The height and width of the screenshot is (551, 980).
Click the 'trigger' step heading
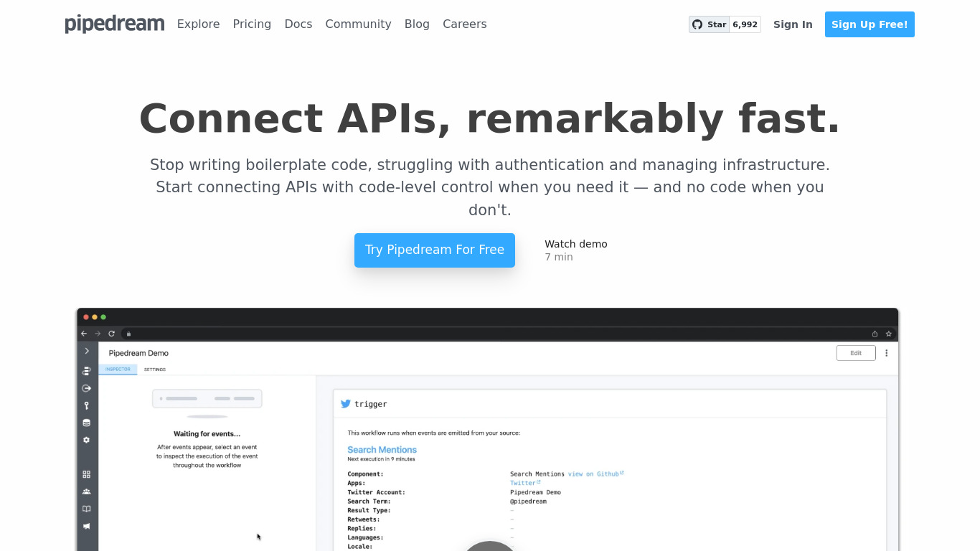[371, 404]
